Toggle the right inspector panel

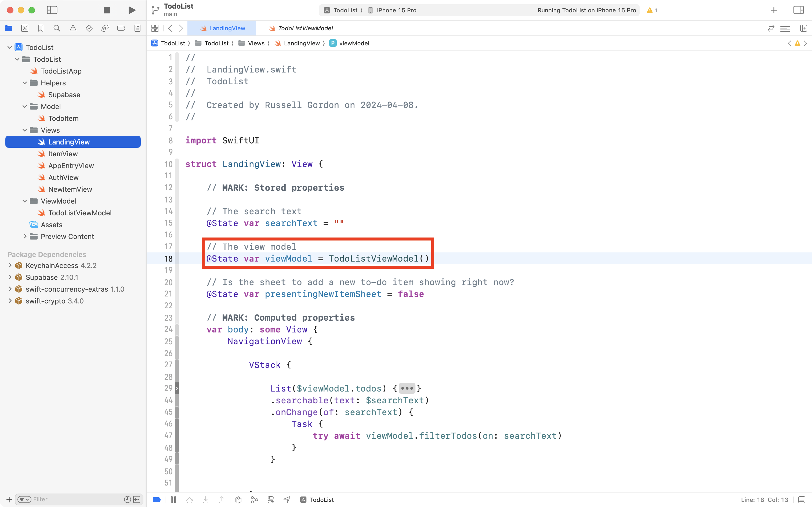click(799, 10)
